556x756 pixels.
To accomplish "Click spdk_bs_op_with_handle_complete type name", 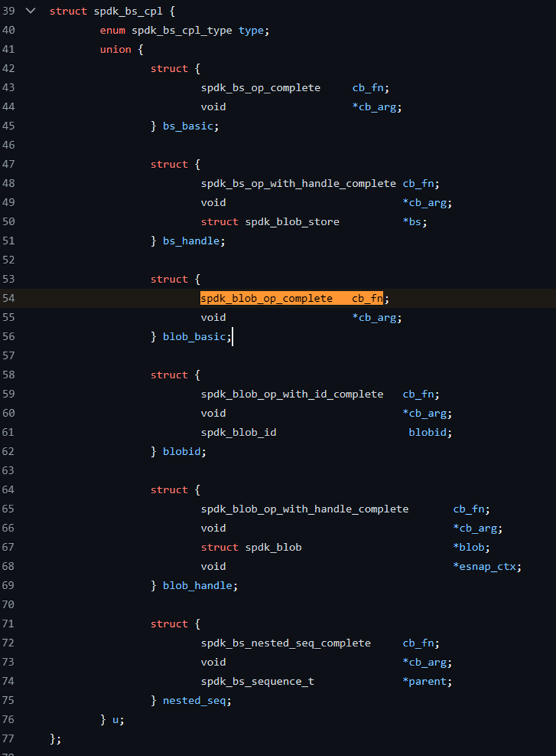I will 298,183.
